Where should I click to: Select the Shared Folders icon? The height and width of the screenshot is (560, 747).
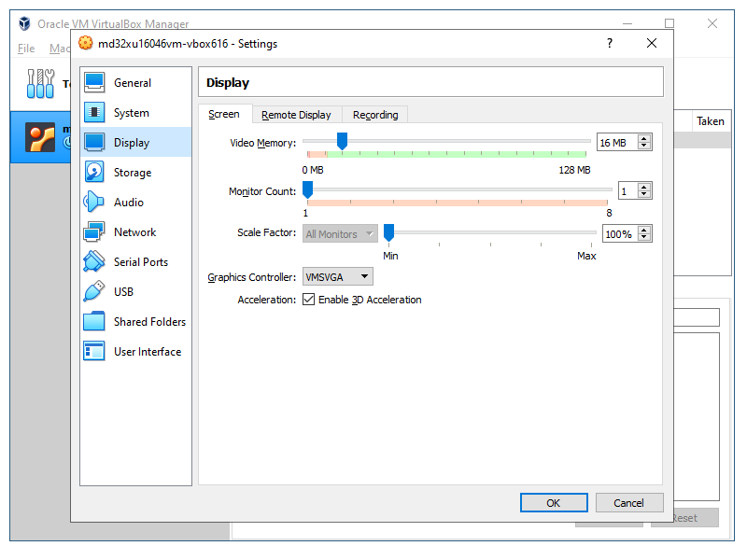(94, 321)
